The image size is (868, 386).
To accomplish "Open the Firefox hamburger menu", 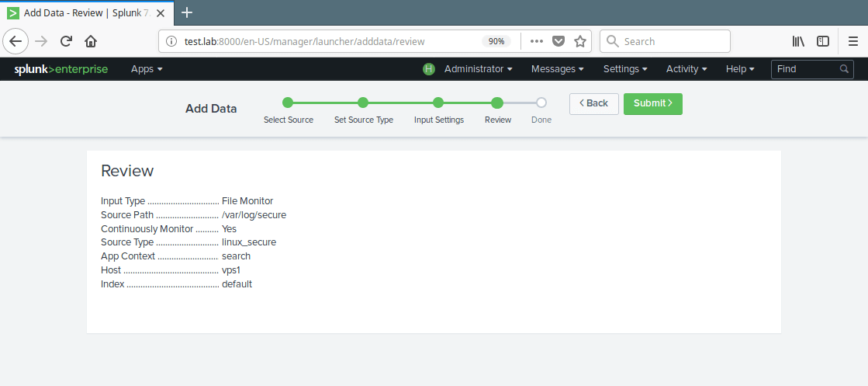I will [x=852, y=41].
